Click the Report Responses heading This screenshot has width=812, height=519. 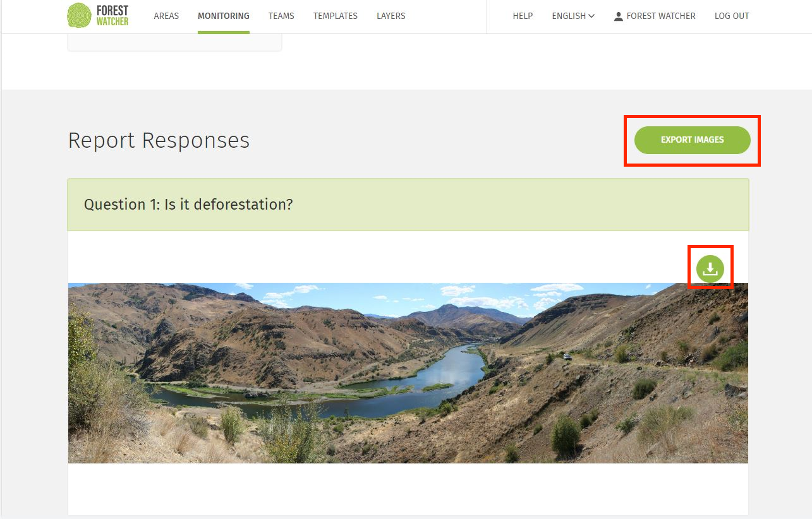tap(159, 140)
